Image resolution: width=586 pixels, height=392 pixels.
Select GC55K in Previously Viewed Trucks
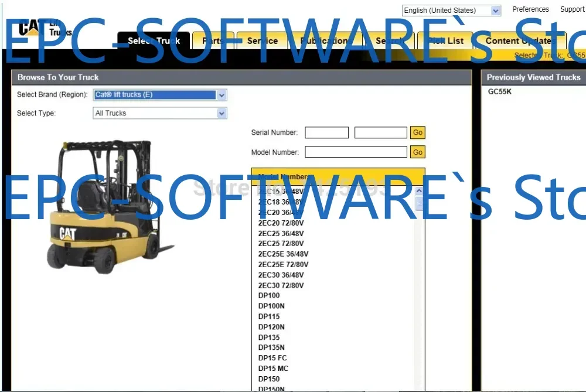[500, 91]
